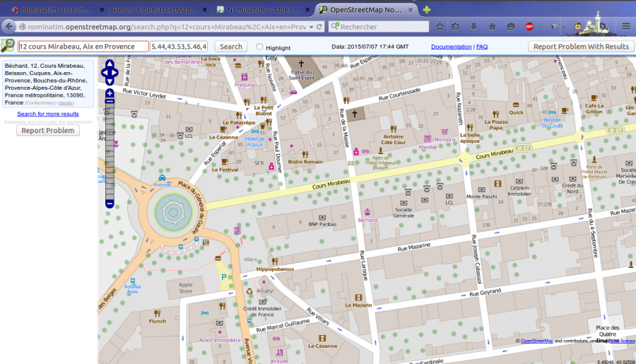Click the parking P symbol on map

pyautogui.click(x=223, y=277)
